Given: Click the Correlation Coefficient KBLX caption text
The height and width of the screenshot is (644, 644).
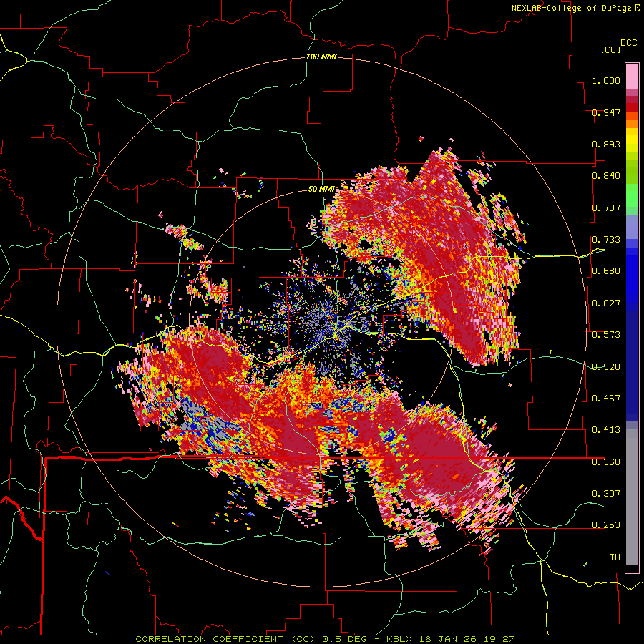Looking at the screenshot, I should coord(325,639).
